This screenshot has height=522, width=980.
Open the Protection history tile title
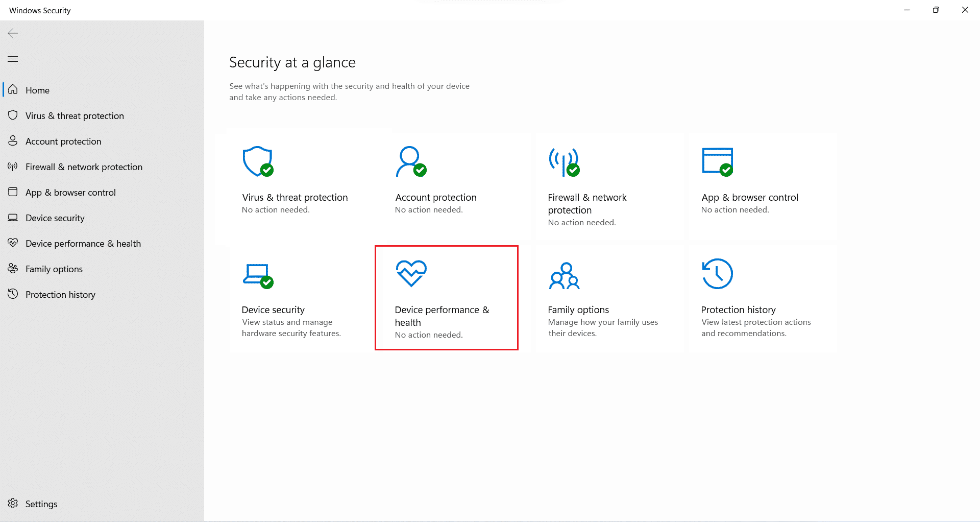coord(738,310)
